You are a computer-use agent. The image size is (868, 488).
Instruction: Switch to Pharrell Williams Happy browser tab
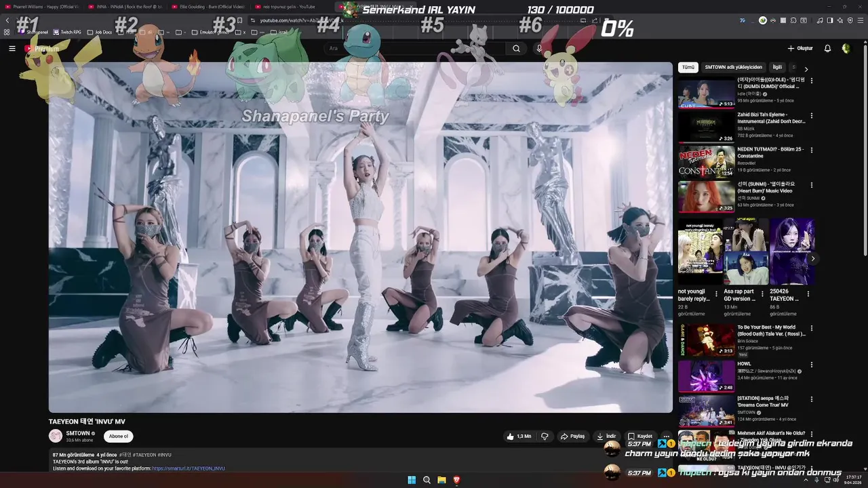point(43,7)
